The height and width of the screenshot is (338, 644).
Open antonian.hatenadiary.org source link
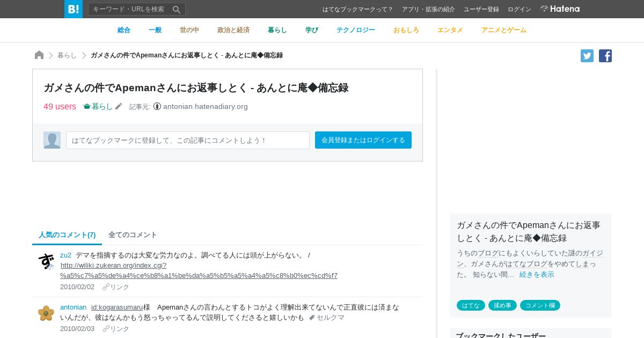(206, 106)
